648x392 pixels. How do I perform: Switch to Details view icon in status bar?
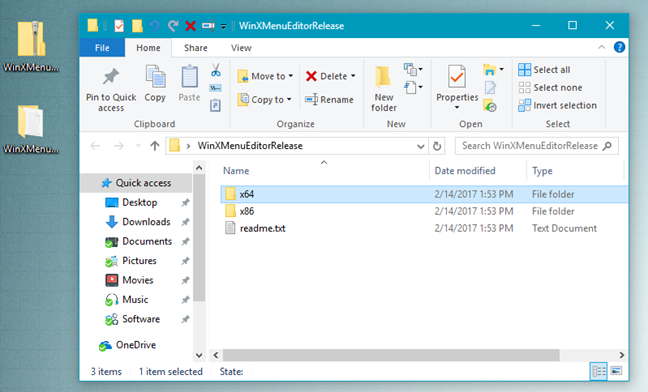tap(598, 371)
